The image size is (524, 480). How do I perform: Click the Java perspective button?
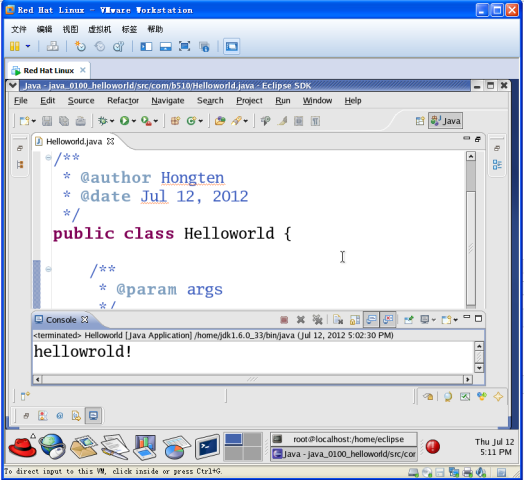click(445, 121)
